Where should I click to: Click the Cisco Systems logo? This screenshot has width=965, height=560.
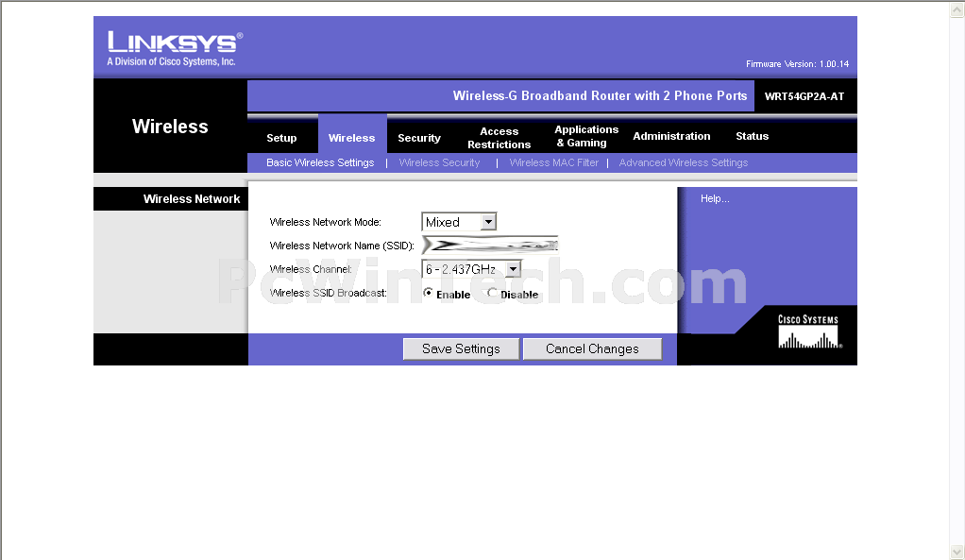(808, 331)
